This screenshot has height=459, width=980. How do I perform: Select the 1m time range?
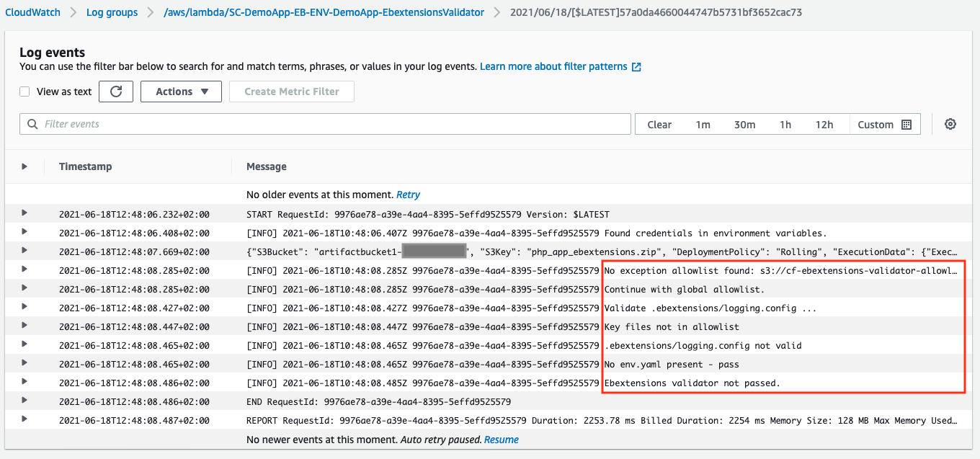703,125
